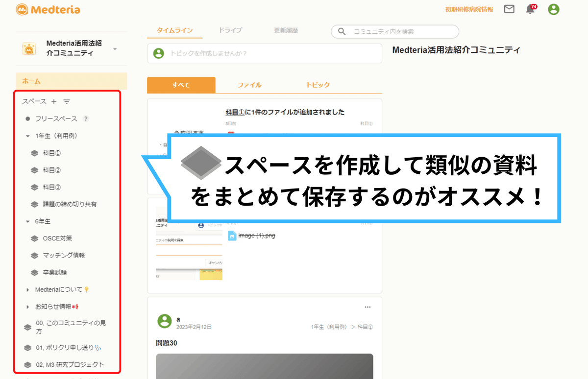This screenshot has width=588, height=379.
Task: Click the layers icon for 01, ポリクリ申し送り
Action: (x=27, y=348)
